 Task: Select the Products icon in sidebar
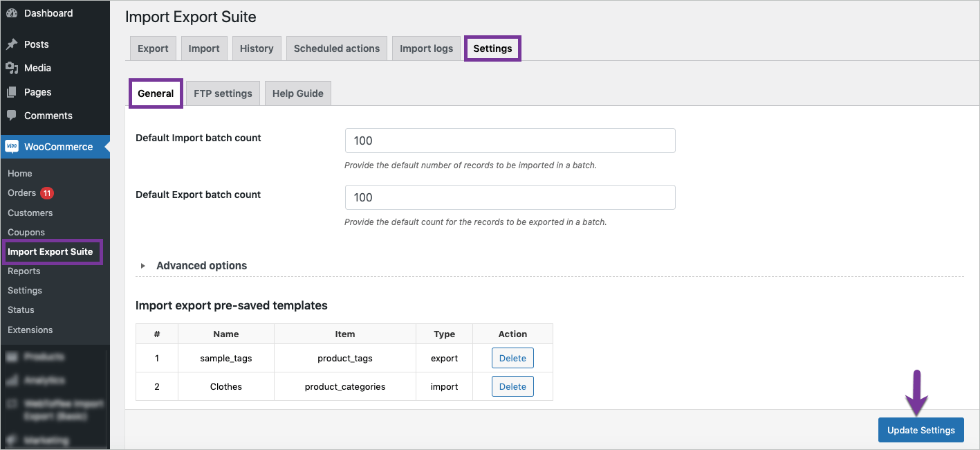point(14,356)
